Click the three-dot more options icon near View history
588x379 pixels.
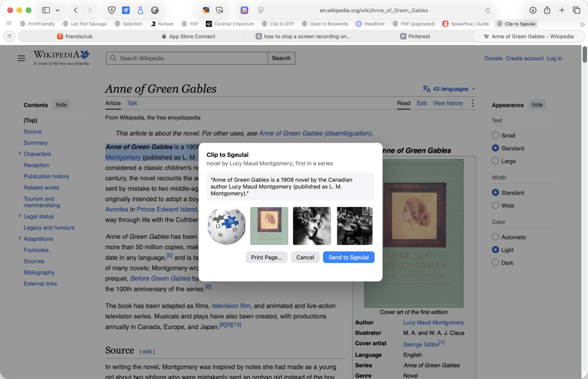(473, 103)
